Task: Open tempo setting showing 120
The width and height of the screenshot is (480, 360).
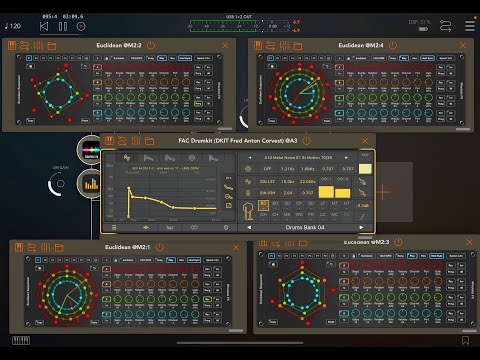Action: pyautogui.click(x=13, y=26)
